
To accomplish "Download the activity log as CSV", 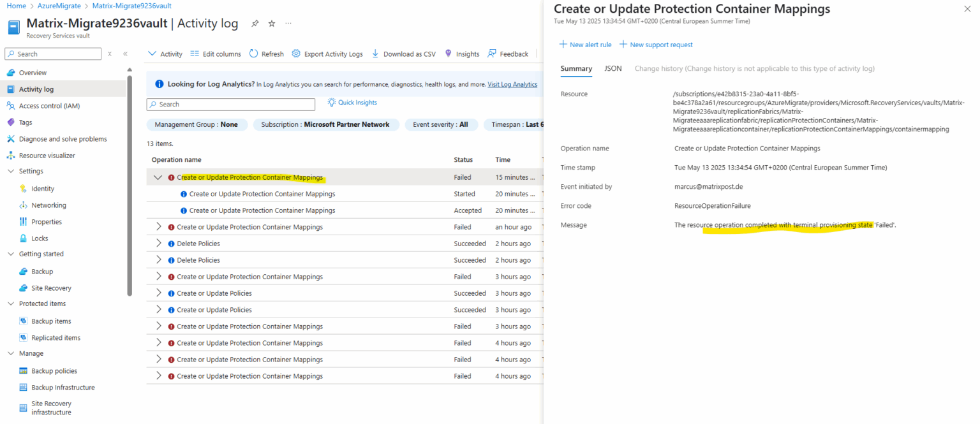I will pos(403,54).
